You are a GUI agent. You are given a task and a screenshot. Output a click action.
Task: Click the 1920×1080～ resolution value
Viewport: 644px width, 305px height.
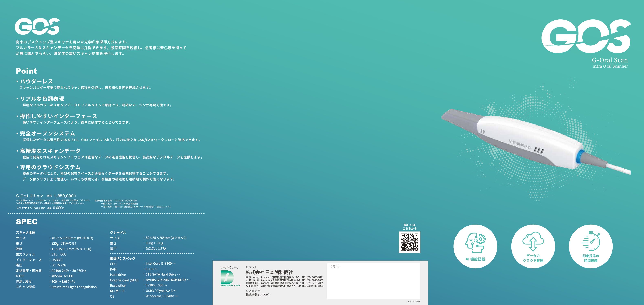(x=157, y=285)
